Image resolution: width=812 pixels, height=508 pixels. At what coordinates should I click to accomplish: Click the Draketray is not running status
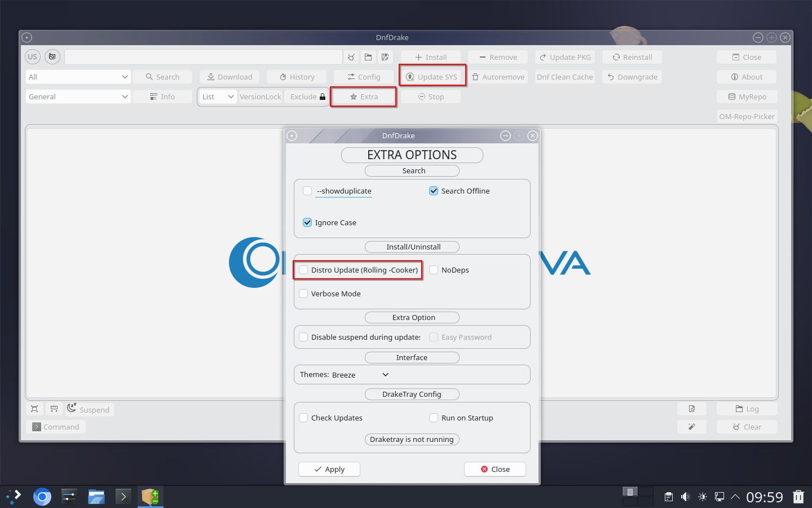click(x=412, y=439)
